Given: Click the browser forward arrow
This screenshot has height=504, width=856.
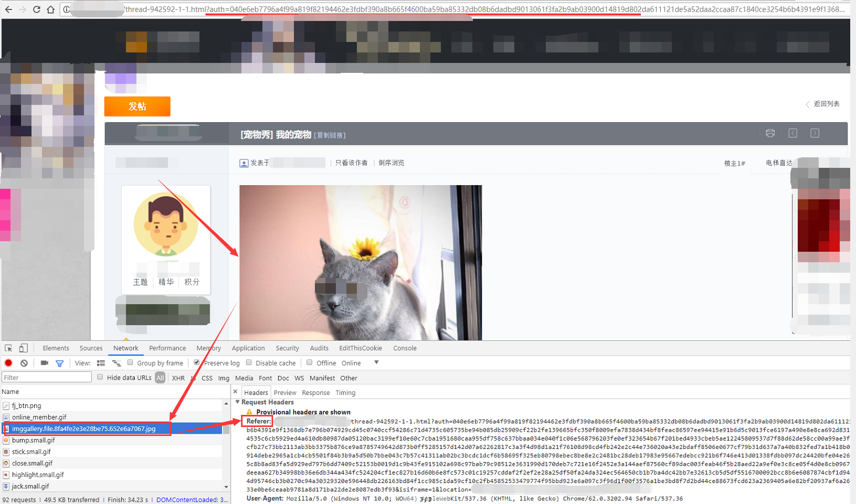Looking at the screenshot, I should [x=23, y=9].
